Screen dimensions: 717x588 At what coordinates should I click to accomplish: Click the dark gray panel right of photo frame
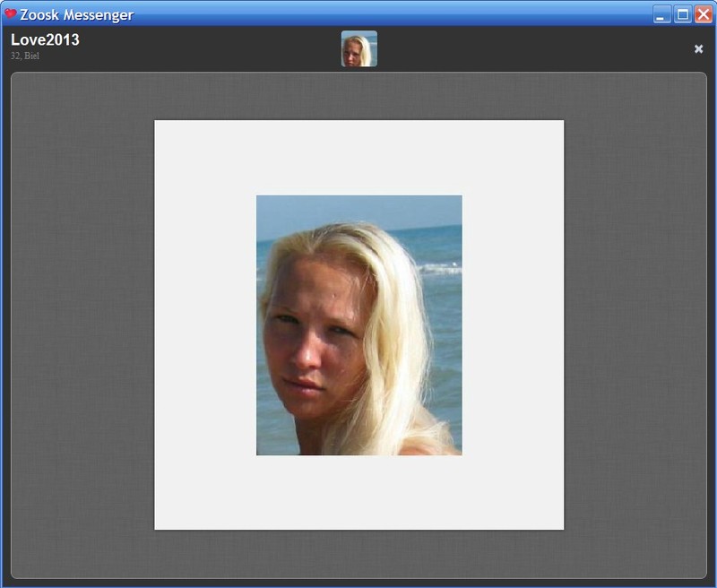[635, 325]
